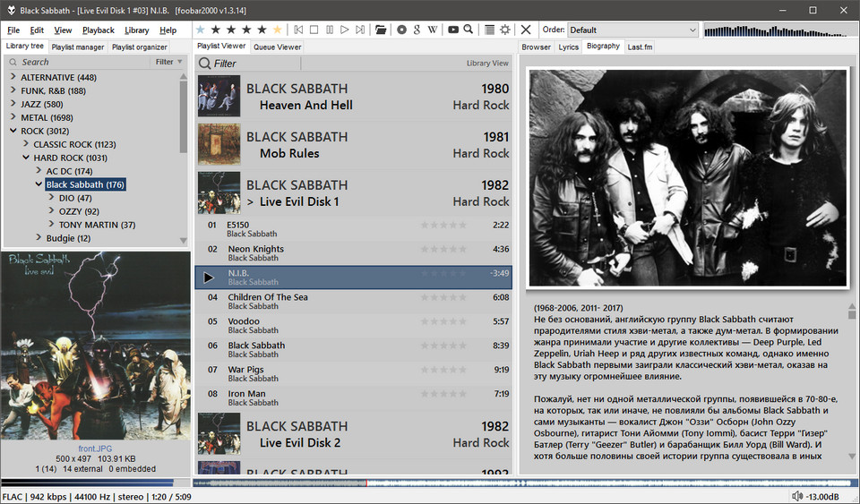Open the Wikipedia lookup icon
Image resolution: width=860 pixels, height=504 pixels.
point(434,30)
